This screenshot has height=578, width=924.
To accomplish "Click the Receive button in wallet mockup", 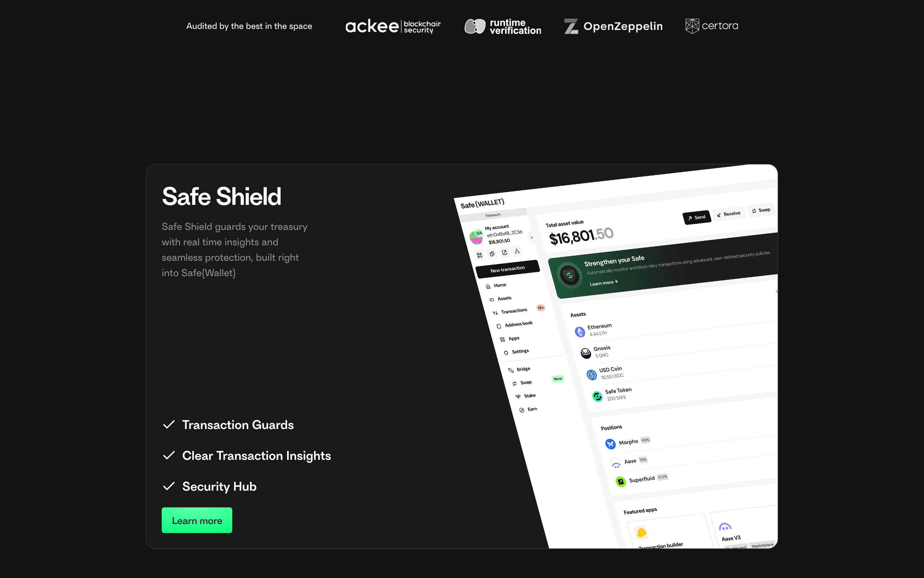I will pyautogui.click(x=729, y=214).
